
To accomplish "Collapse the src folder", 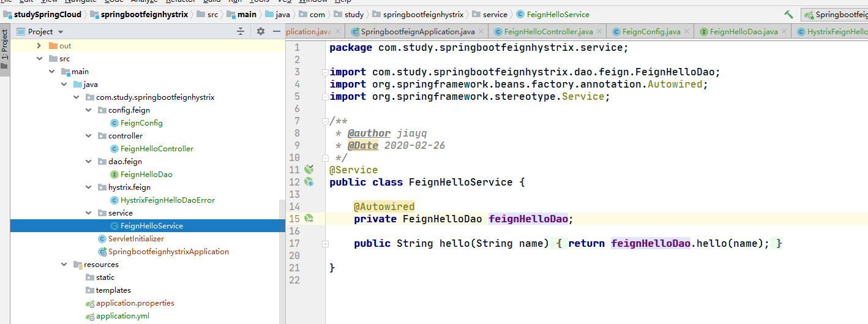I will point(39,59).
